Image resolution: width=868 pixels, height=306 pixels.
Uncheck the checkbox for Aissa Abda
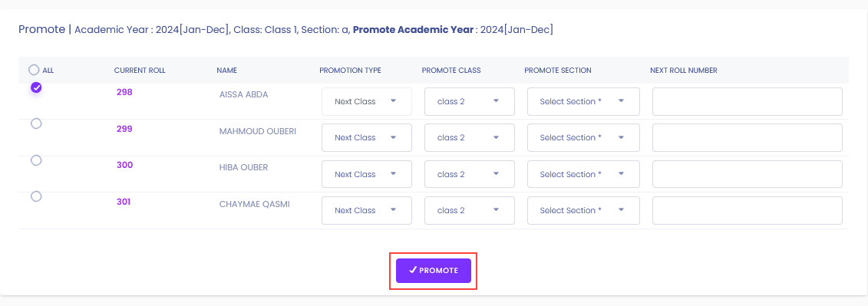(36, 87)
